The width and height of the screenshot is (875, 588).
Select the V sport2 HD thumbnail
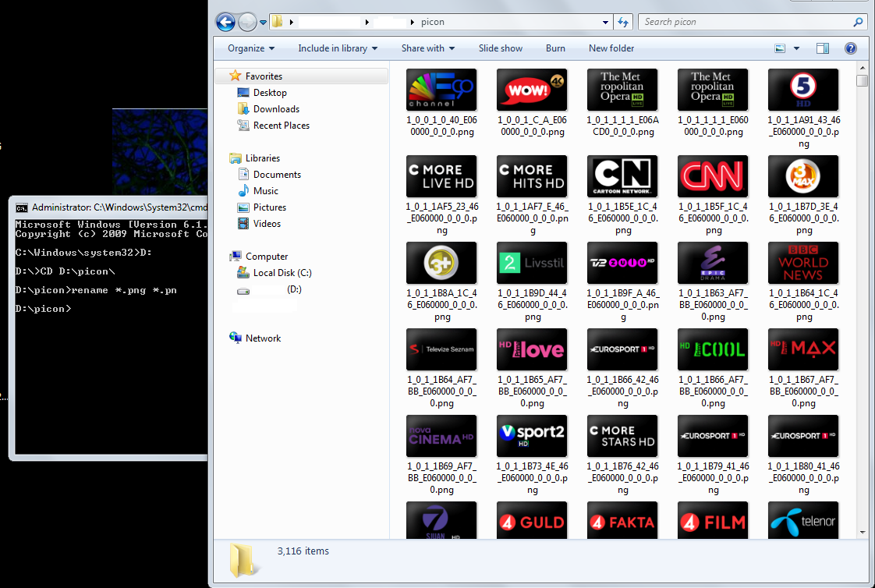(532, 436)
